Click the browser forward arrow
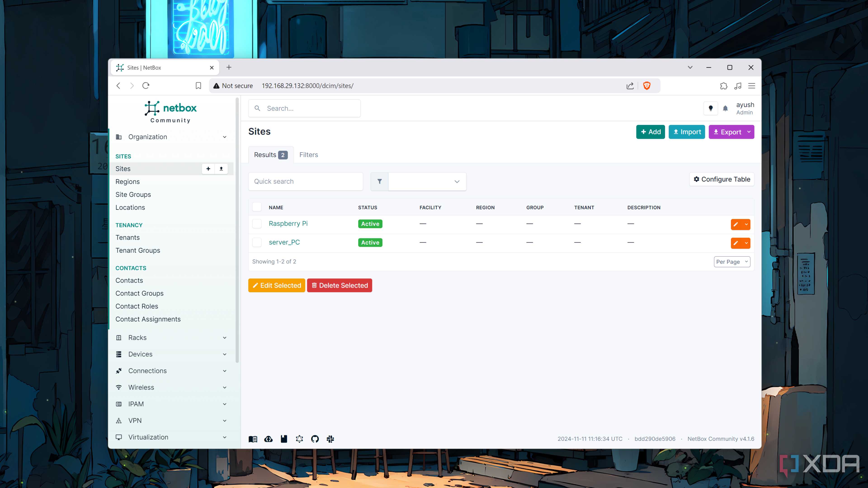The height and width of the screenshot is (488, 868). coord(132,86)
